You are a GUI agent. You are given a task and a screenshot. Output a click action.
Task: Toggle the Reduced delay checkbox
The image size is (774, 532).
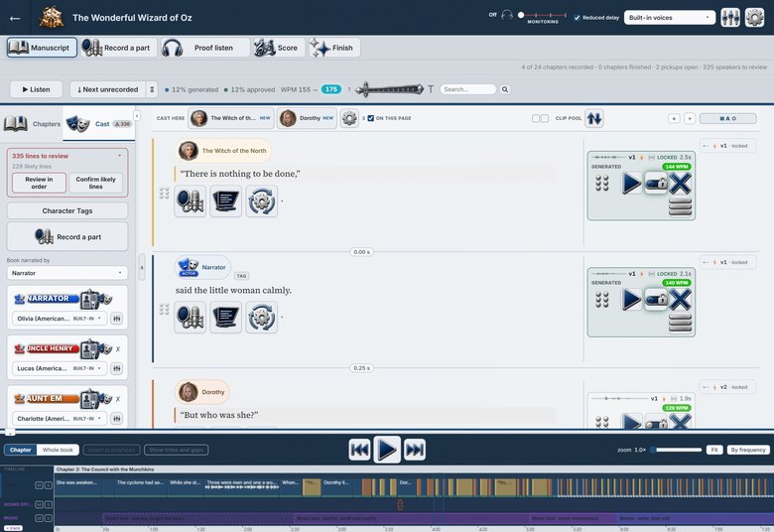click(x=577, y=18)
